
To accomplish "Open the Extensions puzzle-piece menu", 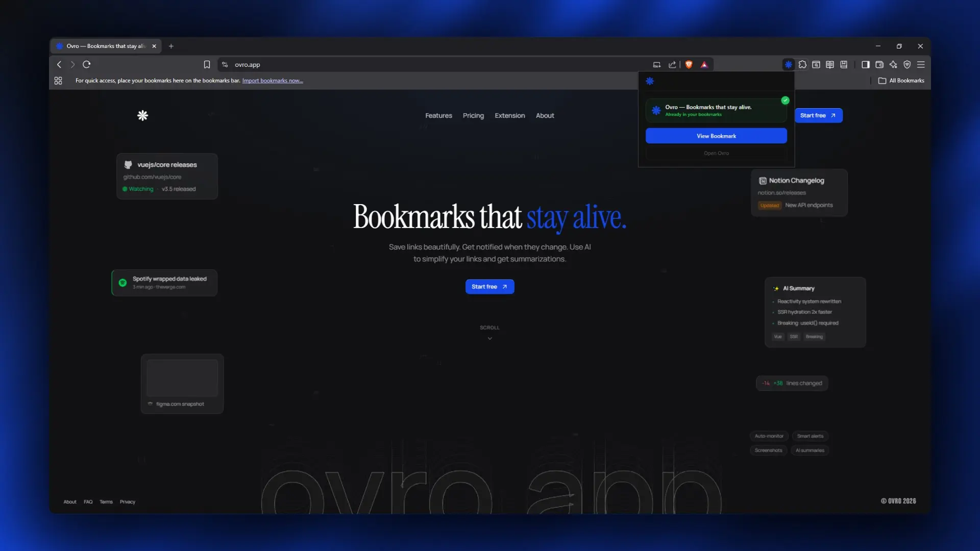I will point(802,64).
